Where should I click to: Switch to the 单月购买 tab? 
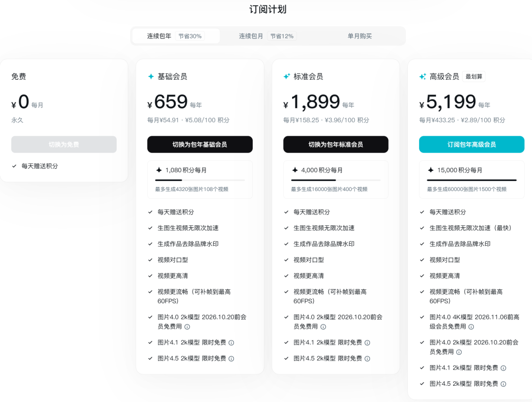[360, 36]
